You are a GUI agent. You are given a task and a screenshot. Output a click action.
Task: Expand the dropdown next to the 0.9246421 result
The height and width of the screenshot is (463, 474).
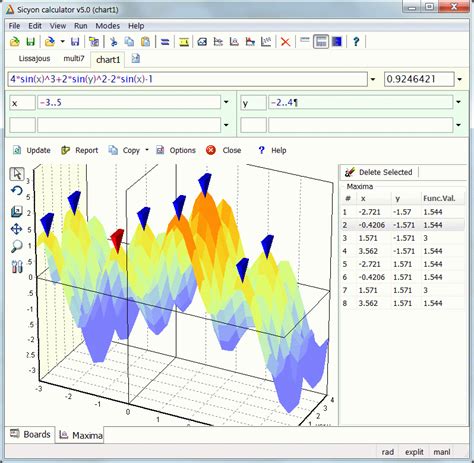pos(459,79)
